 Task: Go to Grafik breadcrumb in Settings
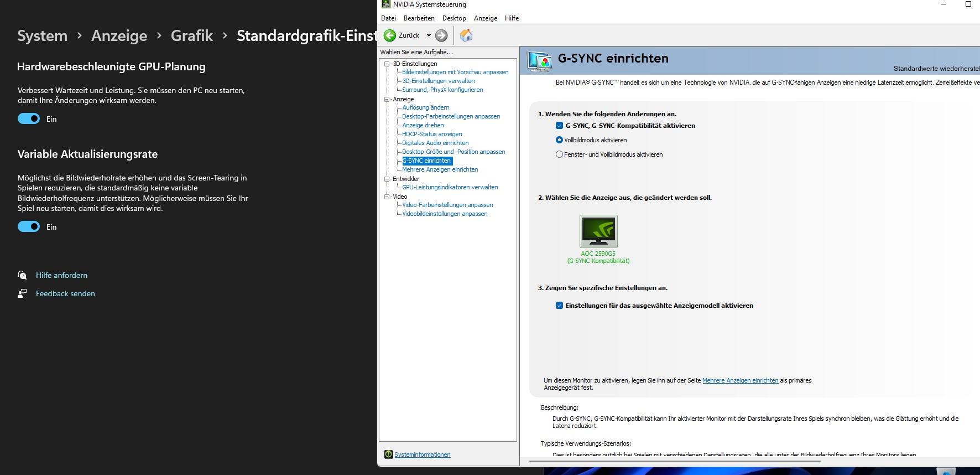(192, 36)
